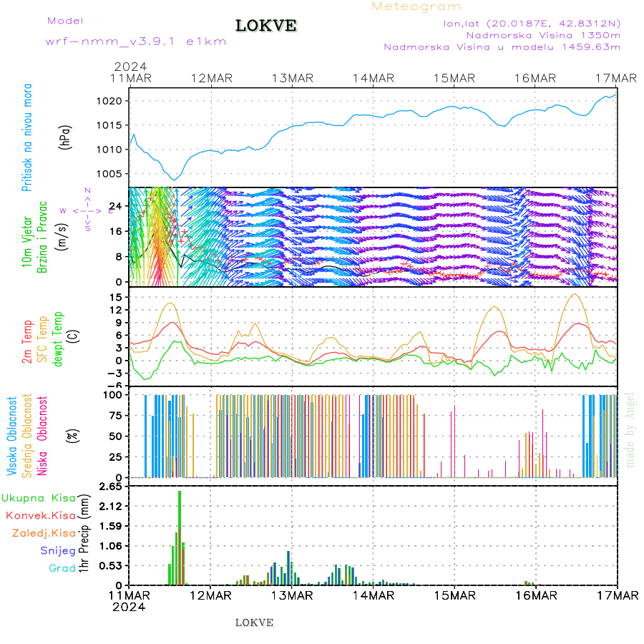Select the orange 'Zaledj.Kisa' legend entry

(x=44, y=534)
